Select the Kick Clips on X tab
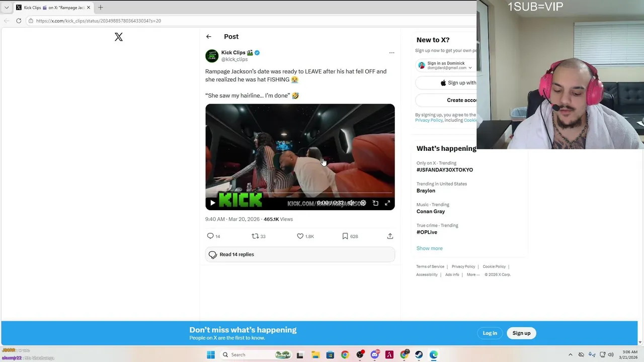Viewport: 644px width, 362px height. (53, 8)
